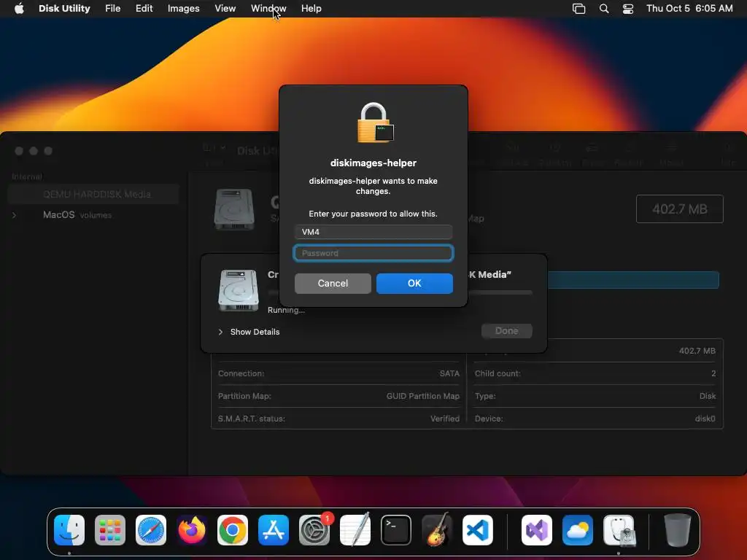Click the date and time in menu bar

[689, 9]
